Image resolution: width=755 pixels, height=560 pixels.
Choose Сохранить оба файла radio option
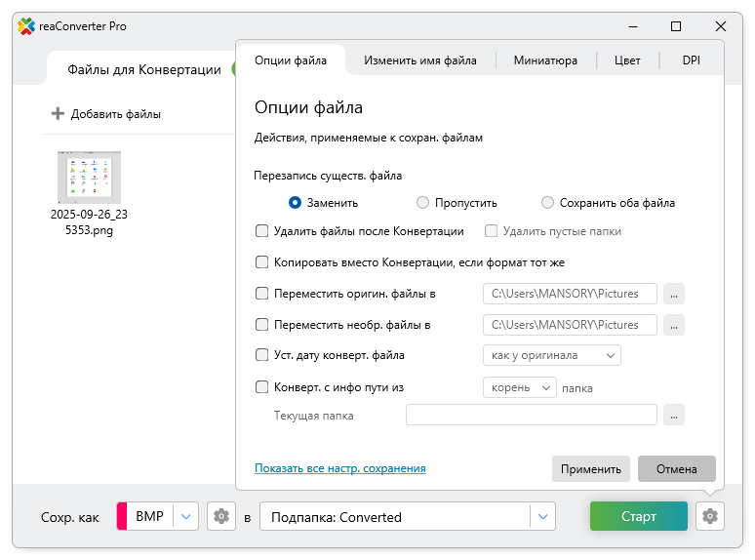tap(547, 203)
